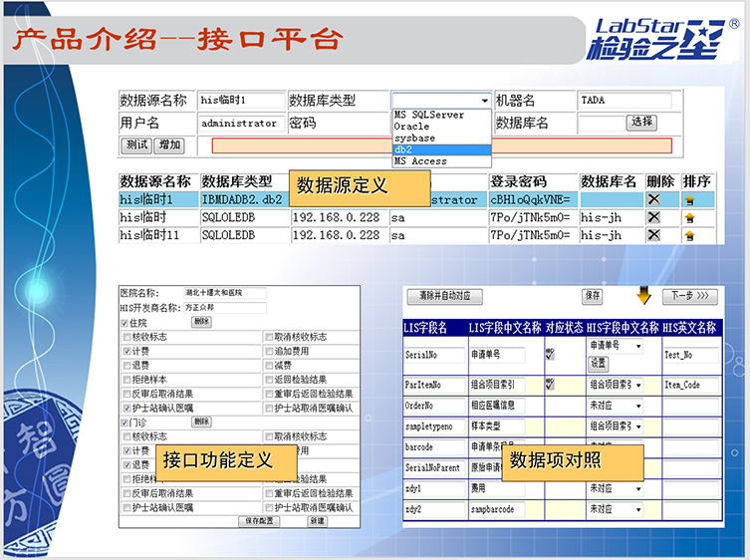
Task: Enable 取消核收标志 under 住院
Action: [x=269, y=337]
